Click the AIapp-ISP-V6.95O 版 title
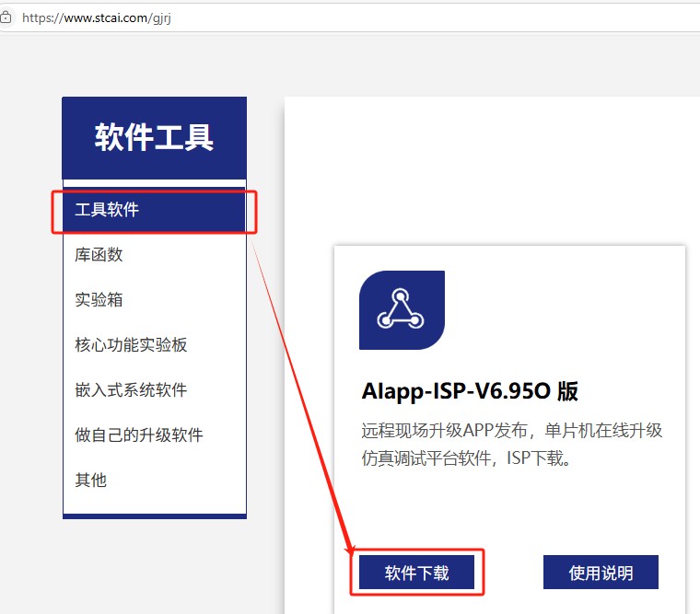700x614 pixels. coord(470,391)
